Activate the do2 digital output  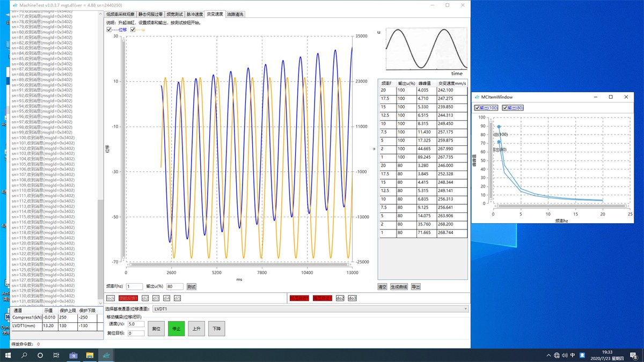(340, 298)
